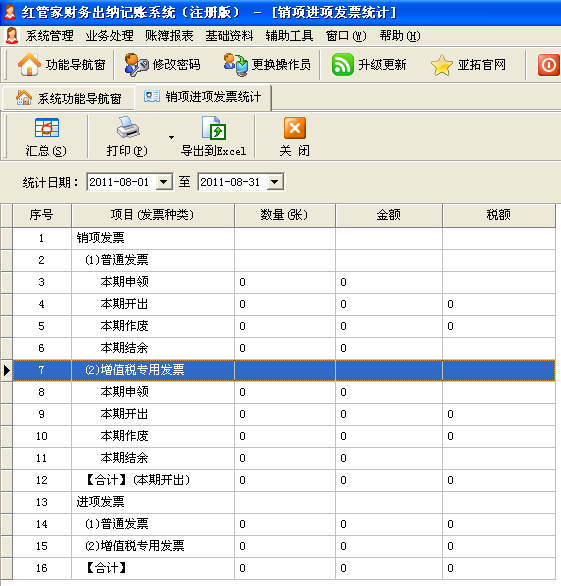Open the 功能导航窗 home icon
The width and height of the screenshot is (561, 586).
[29, 65]
